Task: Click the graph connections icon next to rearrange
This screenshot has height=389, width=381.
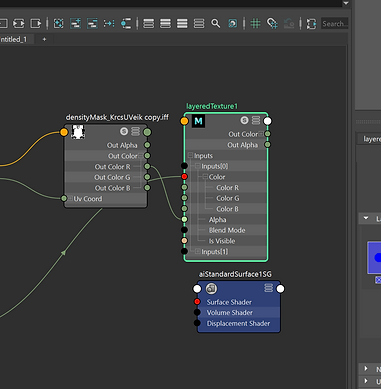Action: click(126, 24)
